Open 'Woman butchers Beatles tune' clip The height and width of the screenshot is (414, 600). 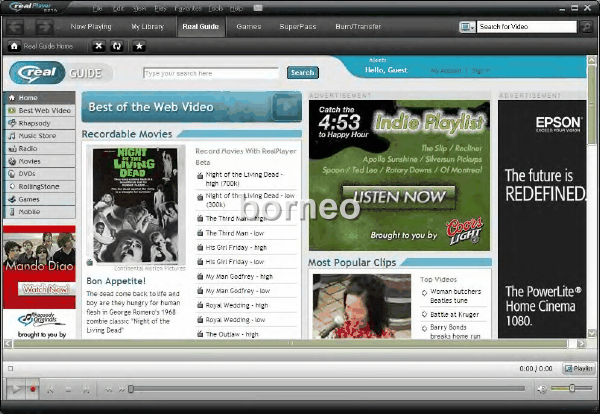[x=455, y=296]
